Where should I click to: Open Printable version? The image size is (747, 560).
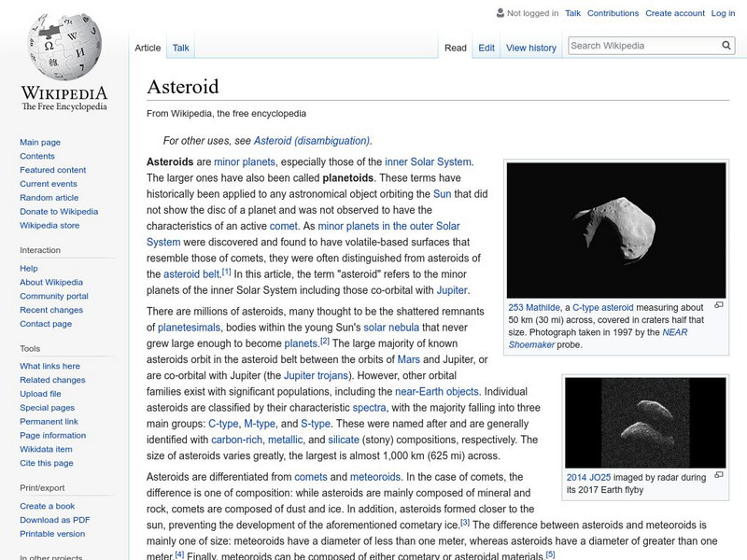pos(52,533)
